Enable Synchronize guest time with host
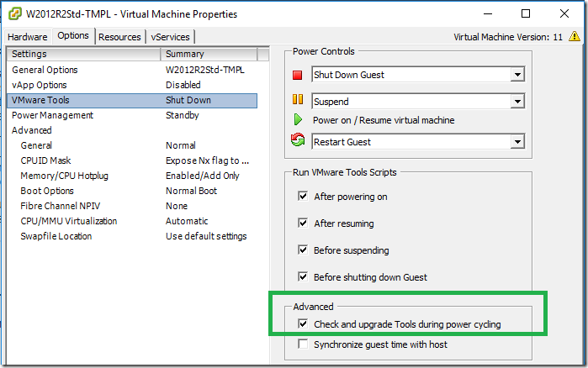 303,344
